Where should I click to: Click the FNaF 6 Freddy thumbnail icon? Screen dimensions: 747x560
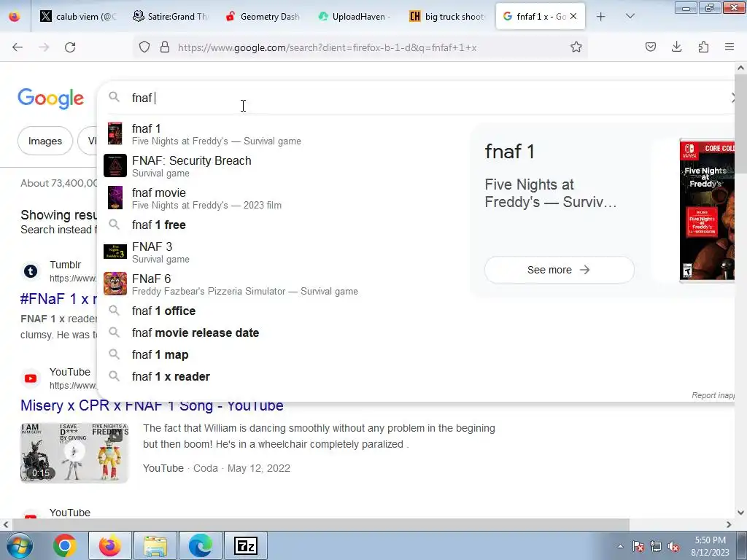(115, 284)
